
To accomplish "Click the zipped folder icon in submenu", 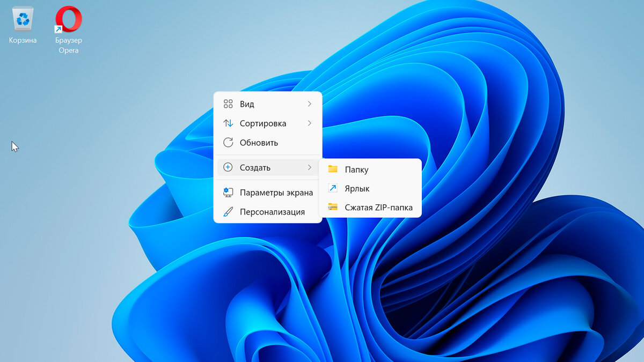I will pyautogui.click(x=333, y=207).
